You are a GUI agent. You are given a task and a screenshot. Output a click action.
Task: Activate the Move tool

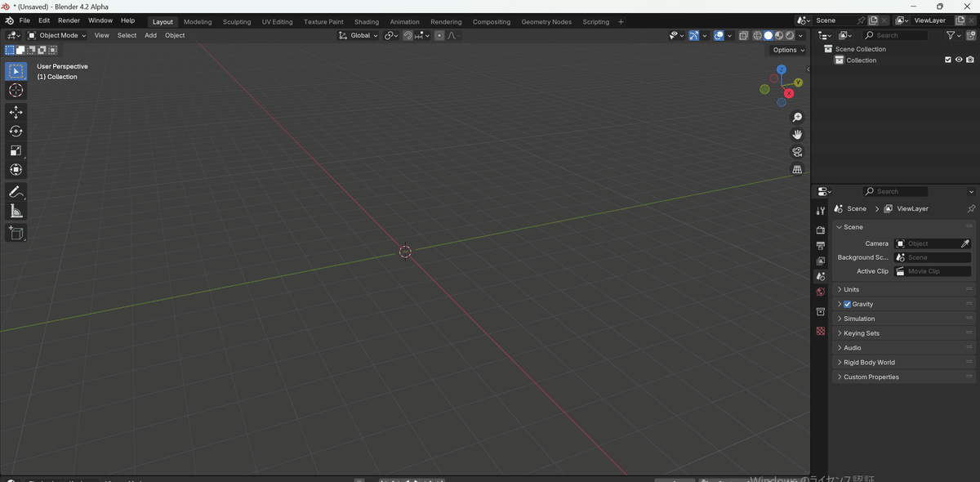point(16,111)
